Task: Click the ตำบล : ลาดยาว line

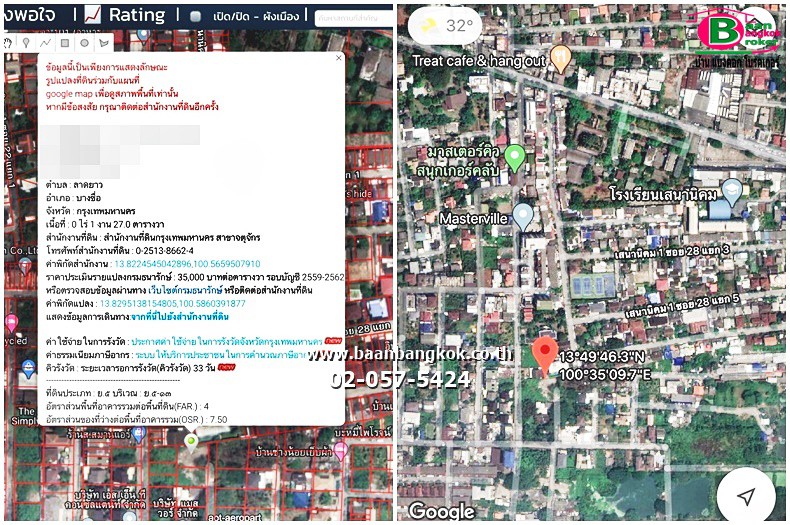Action: point(74,185)
